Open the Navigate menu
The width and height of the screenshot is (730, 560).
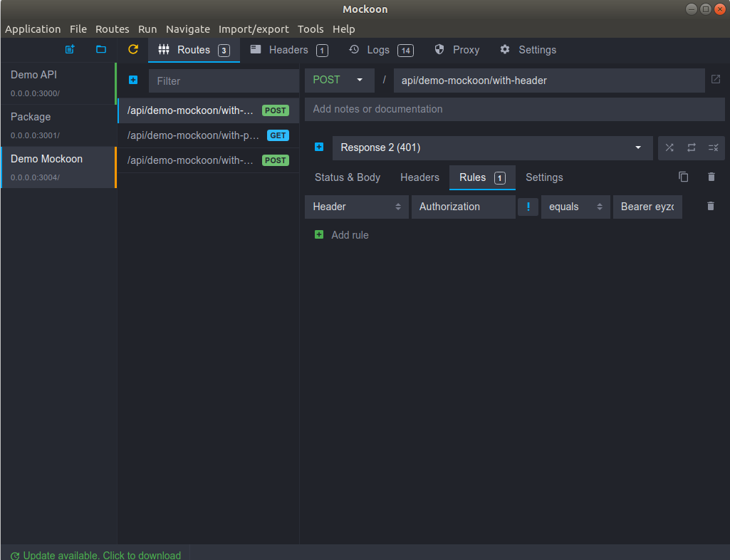187,29
